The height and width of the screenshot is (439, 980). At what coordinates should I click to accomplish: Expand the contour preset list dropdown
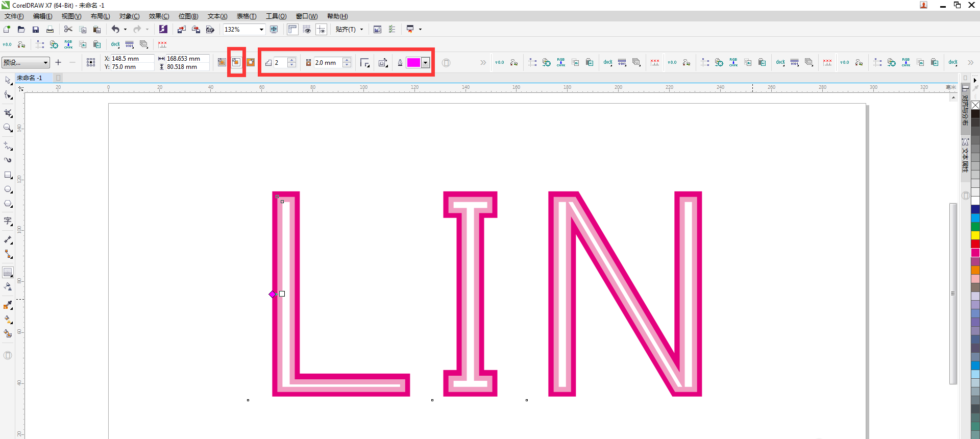pos(45,63)
